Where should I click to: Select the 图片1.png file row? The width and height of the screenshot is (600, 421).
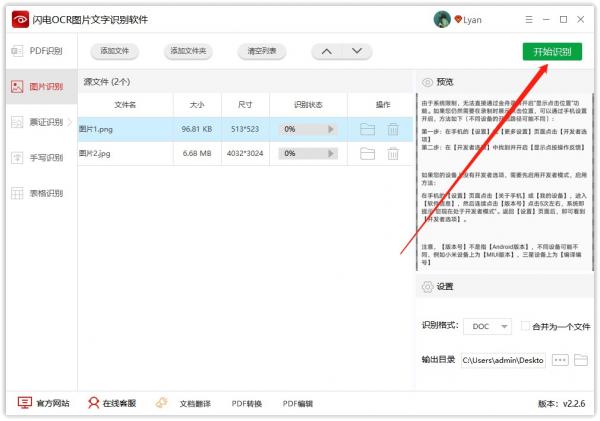246,129
